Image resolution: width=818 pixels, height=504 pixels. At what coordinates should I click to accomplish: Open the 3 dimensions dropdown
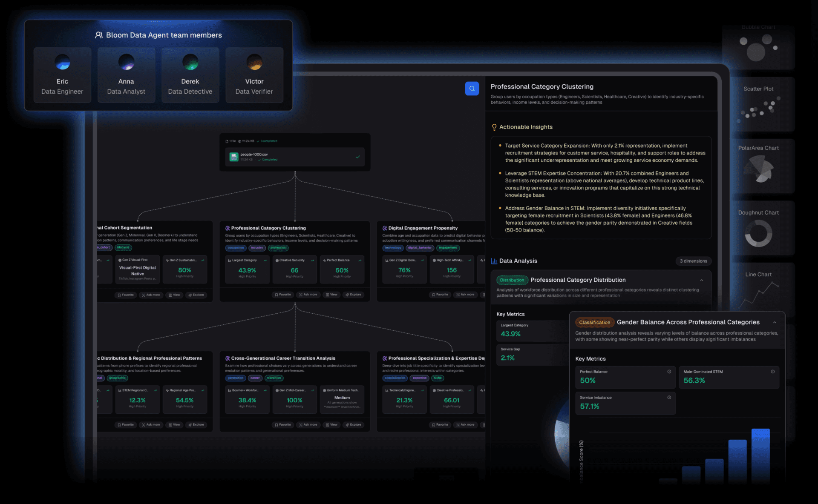[693, 261]
